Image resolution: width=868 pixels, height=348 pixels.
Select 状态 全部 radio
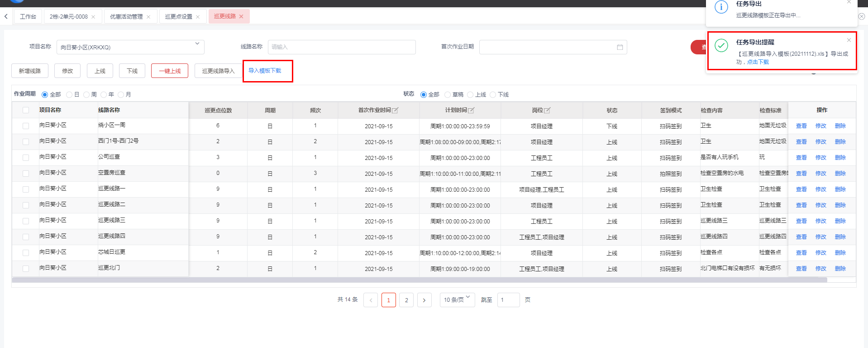pos(424,95)
